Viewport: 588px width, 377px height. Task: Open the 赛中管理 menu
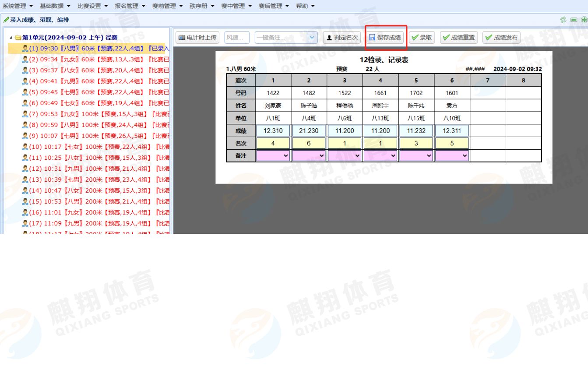[x=236, y=6]
